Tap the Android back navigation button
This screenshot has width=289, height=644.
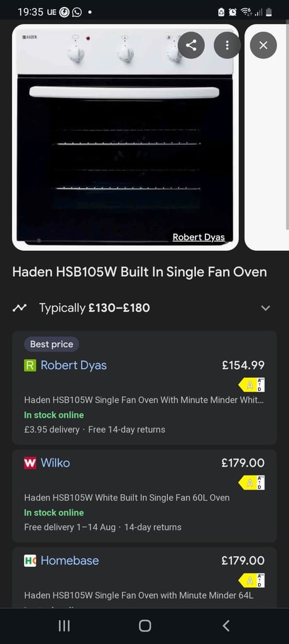[x=226, y=626]
